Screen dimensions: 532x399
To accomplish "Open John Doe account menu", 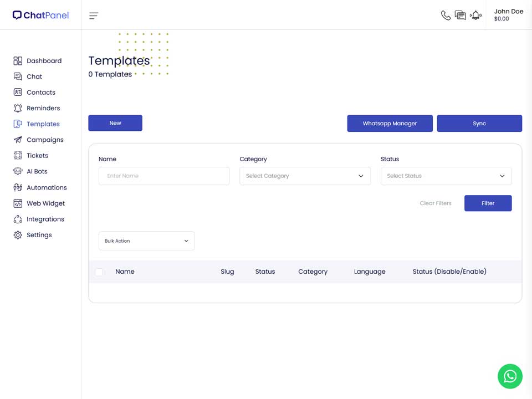I will coord(508,15).
